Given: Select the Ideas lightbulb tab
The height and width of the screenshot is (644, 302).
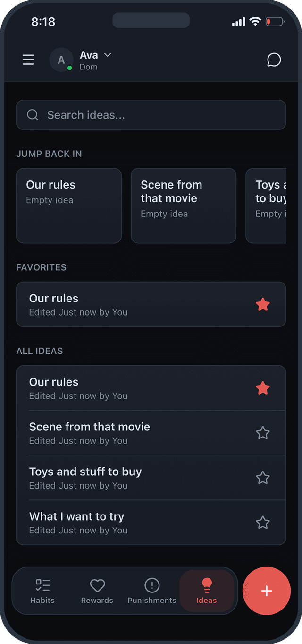Looking at the screenshot, I should point(207,591).
